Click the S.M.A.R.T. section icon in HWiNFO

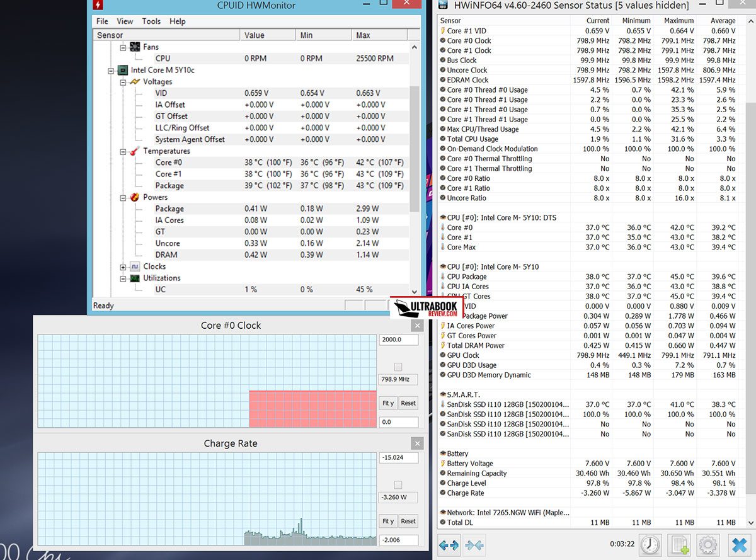(x=443, y=394)
